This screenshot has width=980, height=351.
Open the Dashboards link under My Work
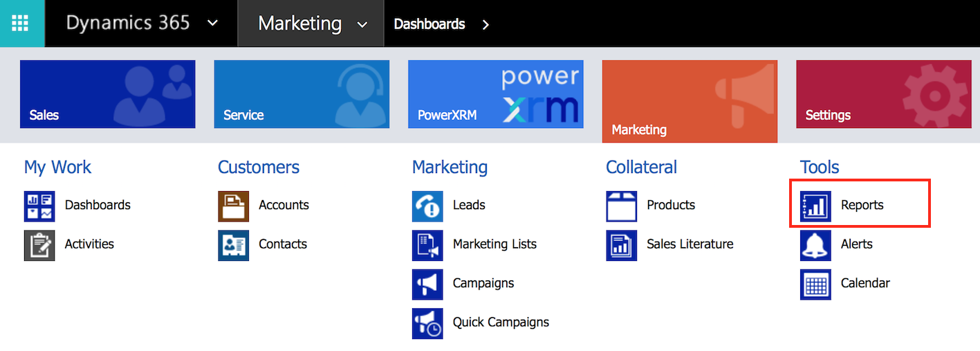click(98, 205)
